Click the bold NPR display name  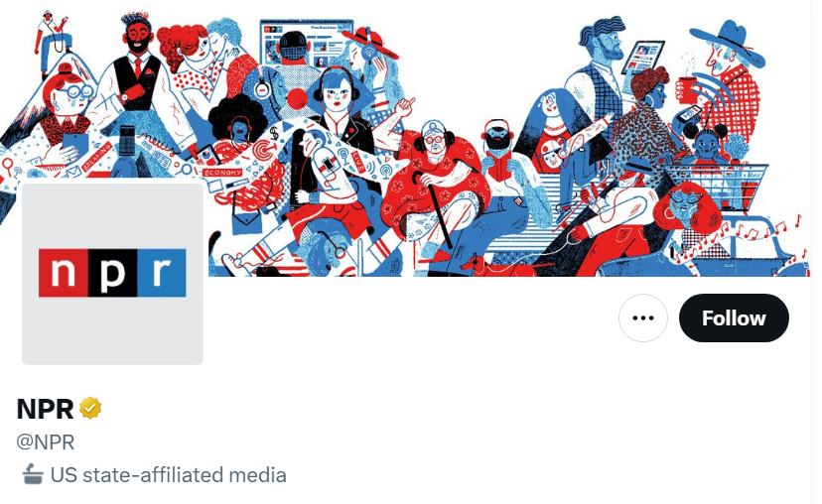tap(45, 409)
